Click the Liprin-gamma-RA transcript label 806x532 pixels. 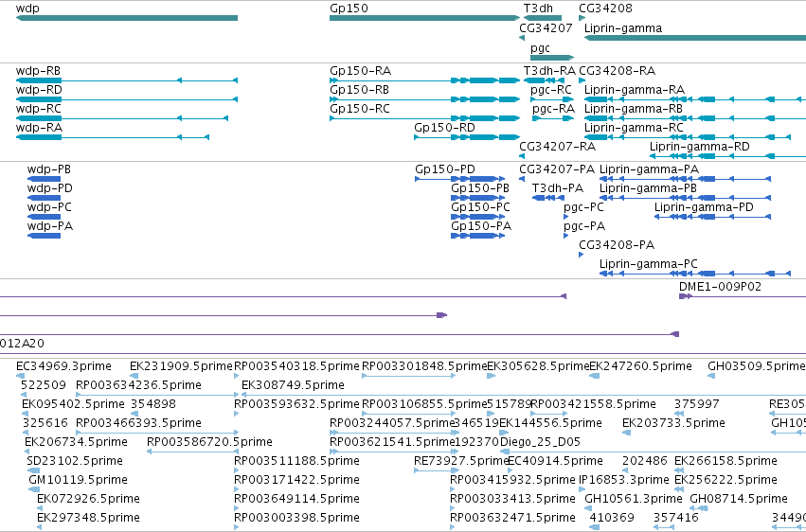[x=635, y=90]
